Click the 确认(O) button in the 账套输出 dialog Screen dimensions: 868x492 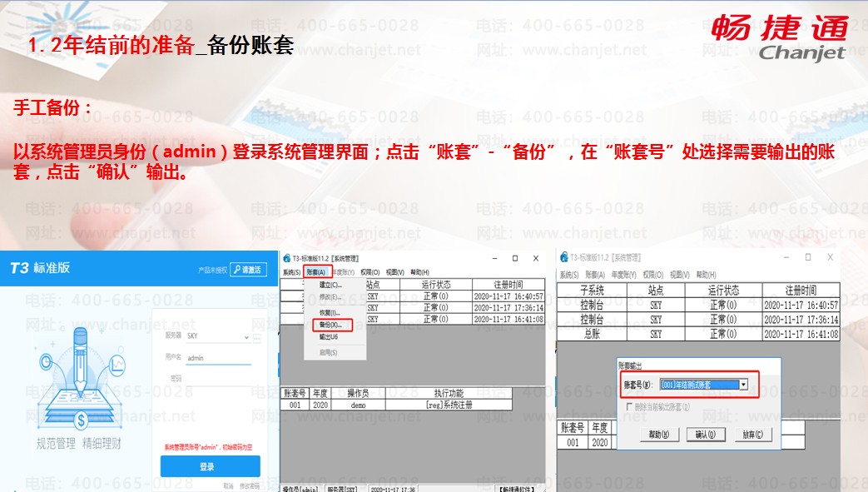coord(706,435)
